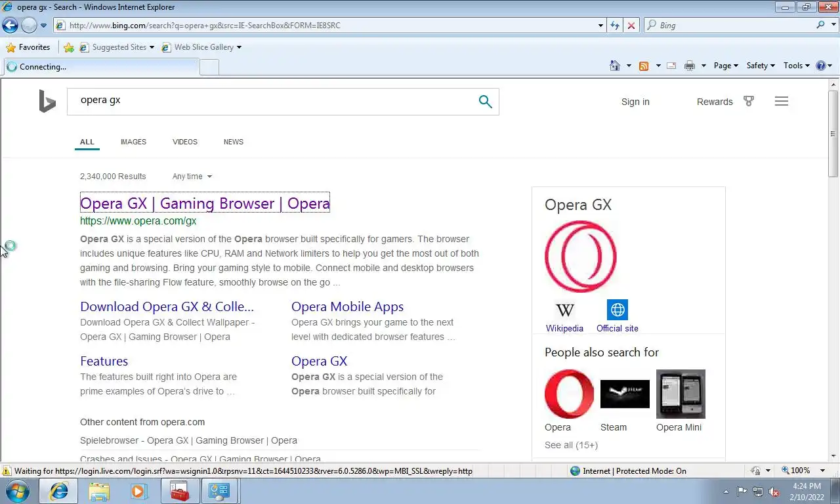Open the RSS Feeds dropdown arrow
The width and height of the screenshot is (840, 504).
pyautogui.click(x=658, y=66)
